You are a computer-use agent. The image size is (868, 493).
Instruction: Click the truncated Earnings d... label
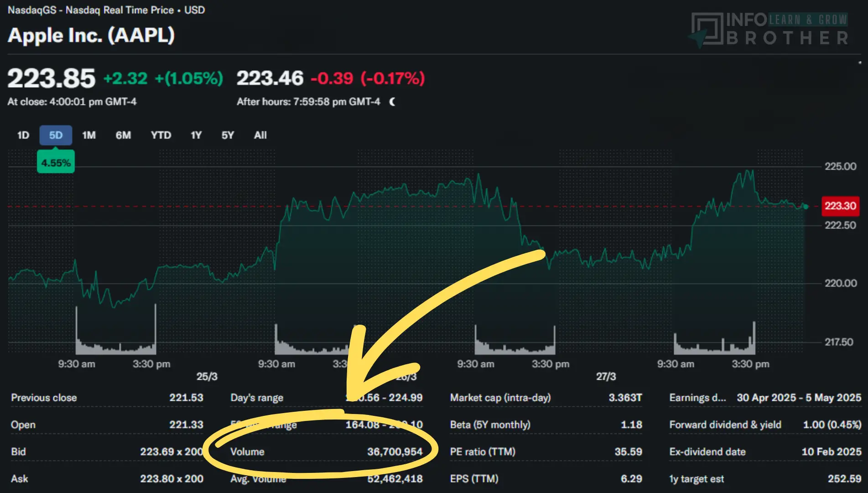coord(697,398)
